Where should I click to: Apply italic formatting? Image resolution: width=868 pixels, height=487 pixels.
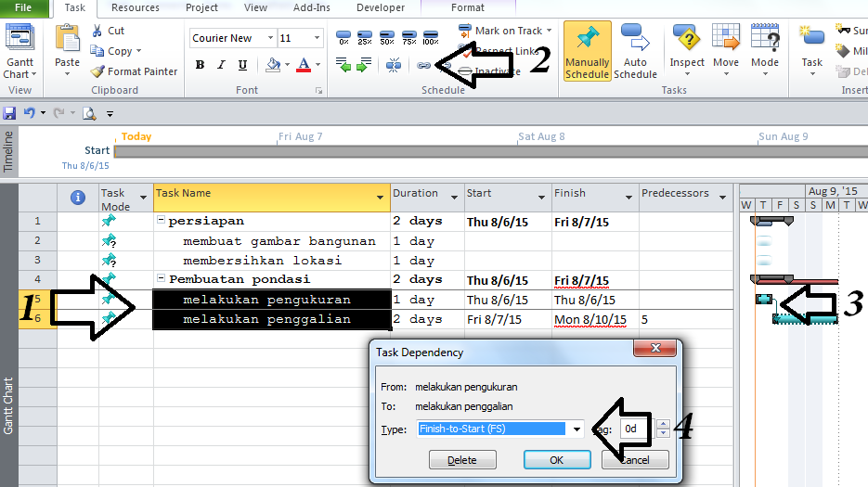221,65
